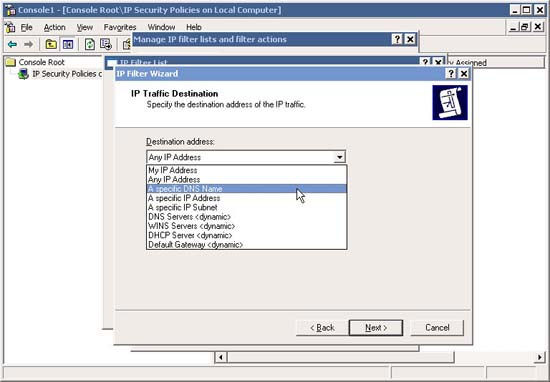The width and height of the screenshot is (550, 382).
Task: Click the Destination address combo box field
Action: click(246, 157)
